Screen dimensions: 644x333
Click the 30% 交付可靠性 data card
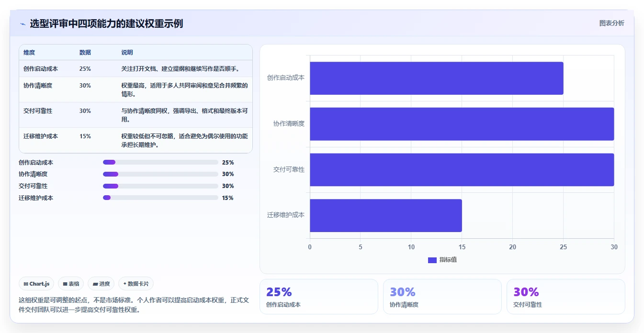(x=566, y=297)
